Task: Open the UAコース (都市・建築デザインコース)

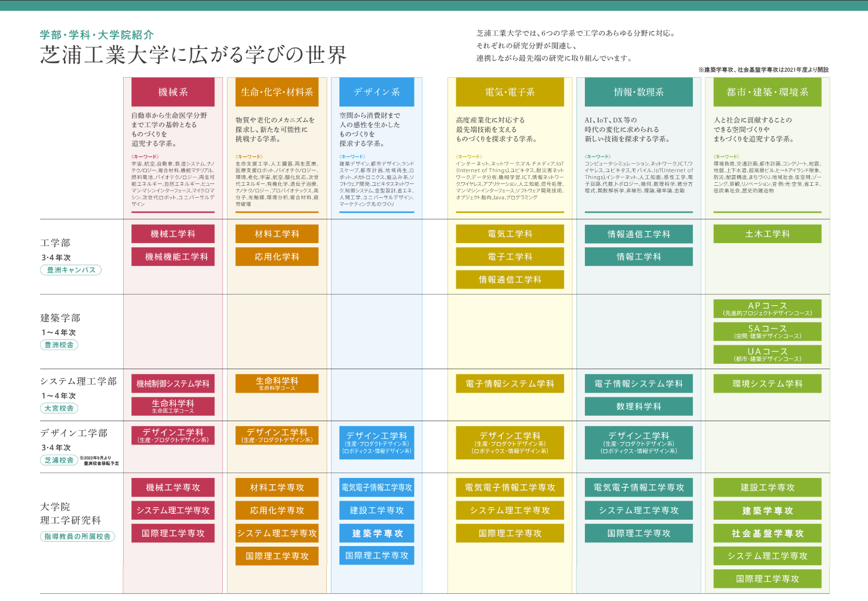Action: (767, 354)
